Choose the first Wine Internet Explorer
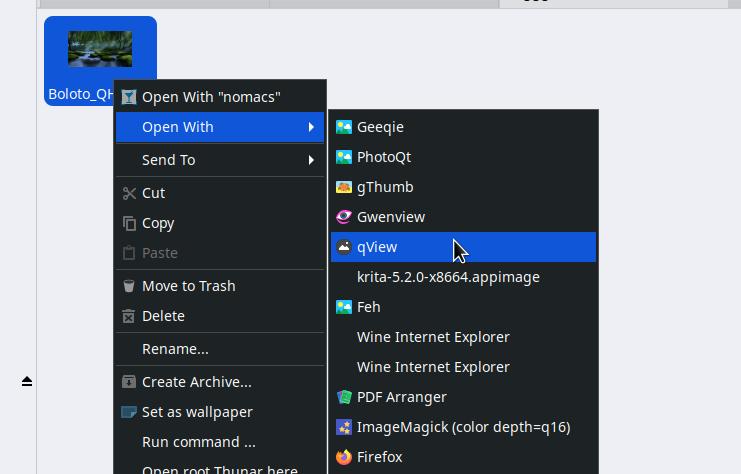Viewport: 741px width, 474px height. 463,337
